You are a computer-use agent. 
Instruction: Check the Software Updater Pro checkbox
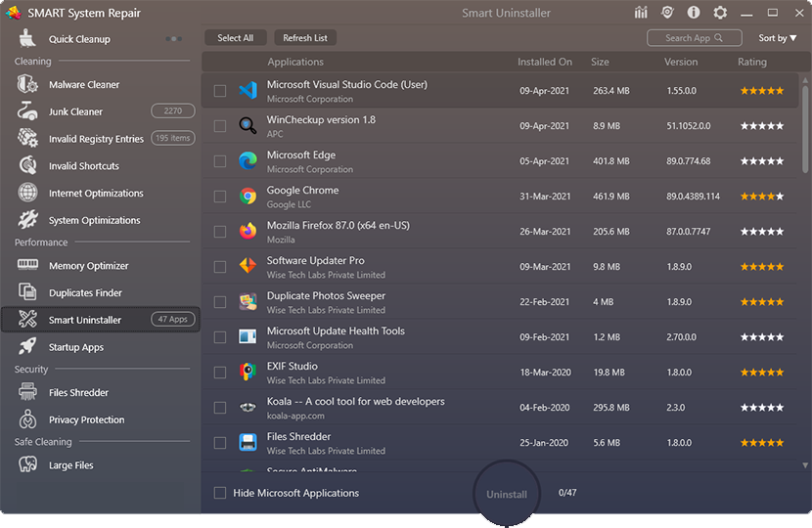click(220, 267)
